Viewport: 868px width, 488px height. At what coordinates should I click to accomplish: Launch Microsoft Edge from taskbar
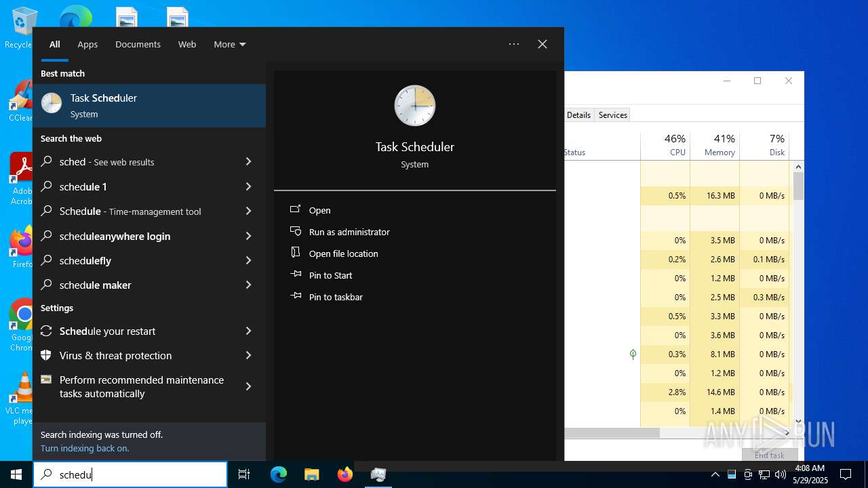click(279, 474)
